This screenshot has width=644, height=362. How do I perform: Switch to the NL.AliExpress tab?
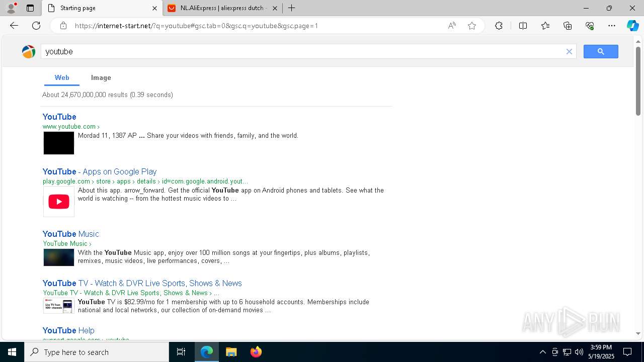[x=222, y=8]
